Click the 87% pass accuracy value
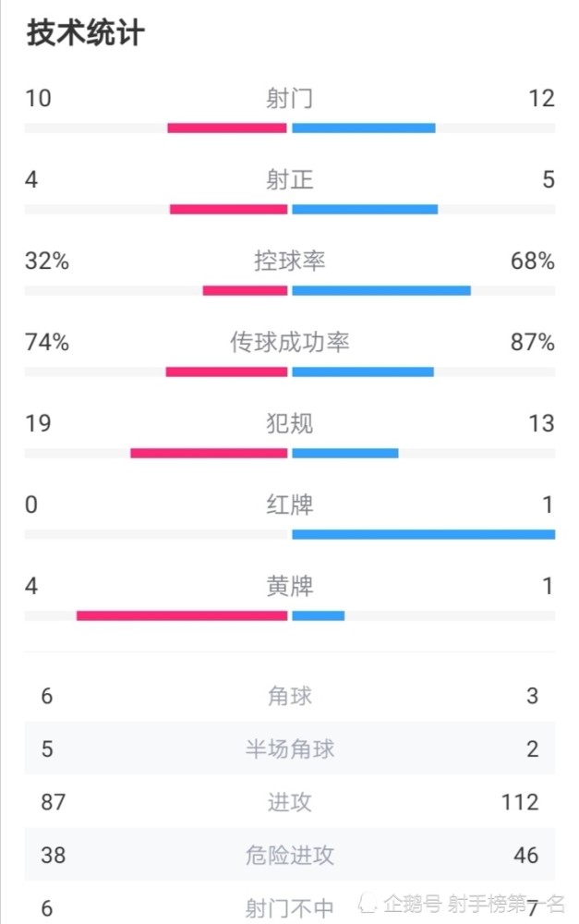Image resolution: width=579 pixels, height=924 pixels. tap(533, 342)
